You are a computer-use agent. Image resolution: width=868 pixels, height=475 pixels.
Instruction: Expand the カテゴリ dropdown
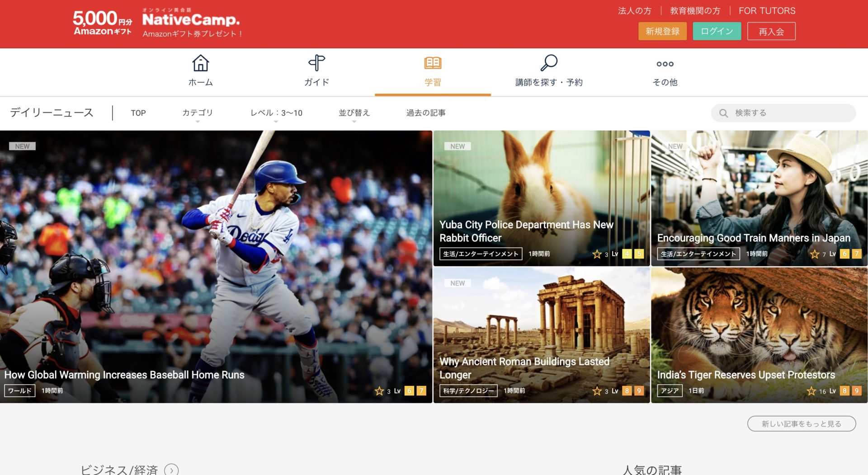tap(198, 113)
